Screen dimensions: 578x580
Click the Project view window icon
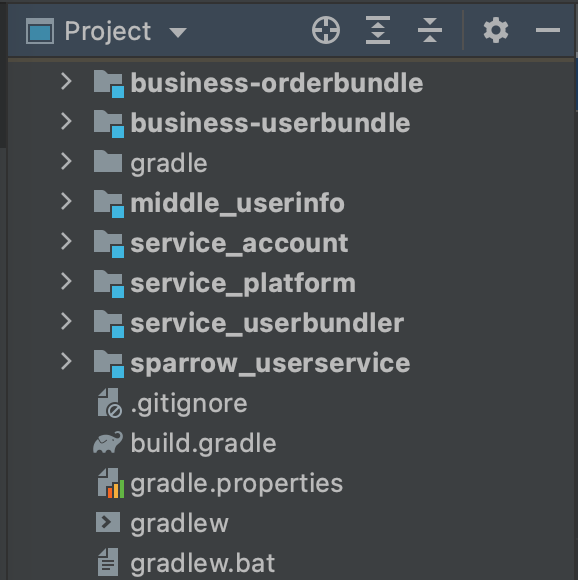(x=40, y=31)
